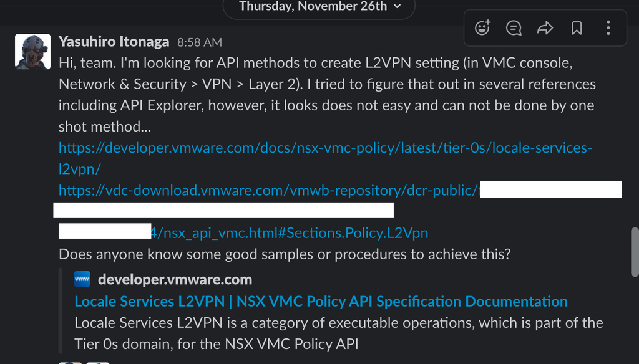The height and width of the screenshot is (364, 639).
Task: Click the message scrollbar thumb
Action: pos(635,252)
